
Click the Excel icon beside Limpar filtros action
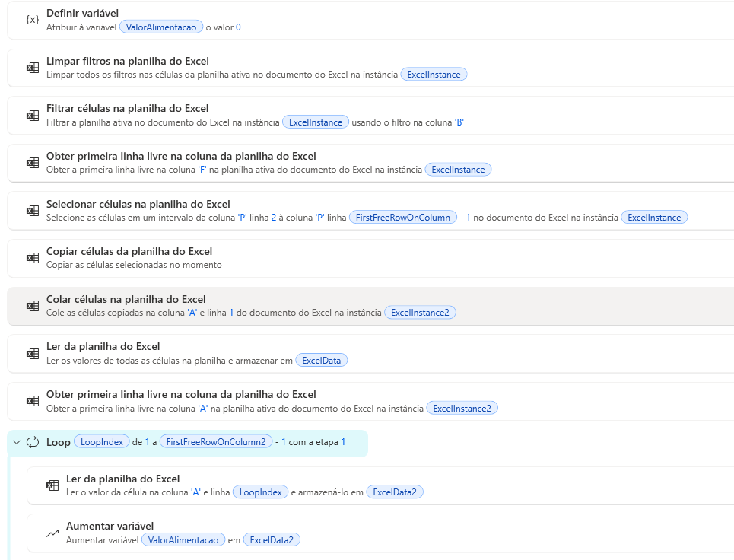(x=32, y=68)
